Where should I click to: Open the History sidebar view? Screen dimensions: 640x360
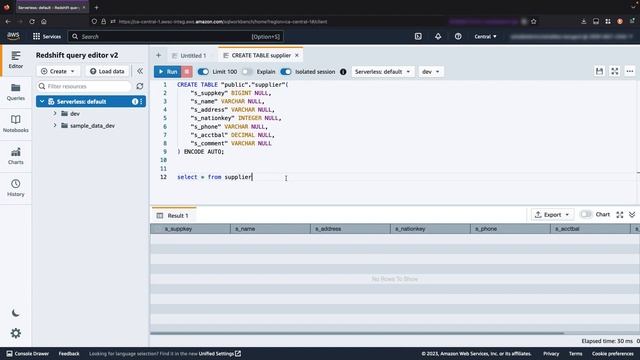coord(16,188)
